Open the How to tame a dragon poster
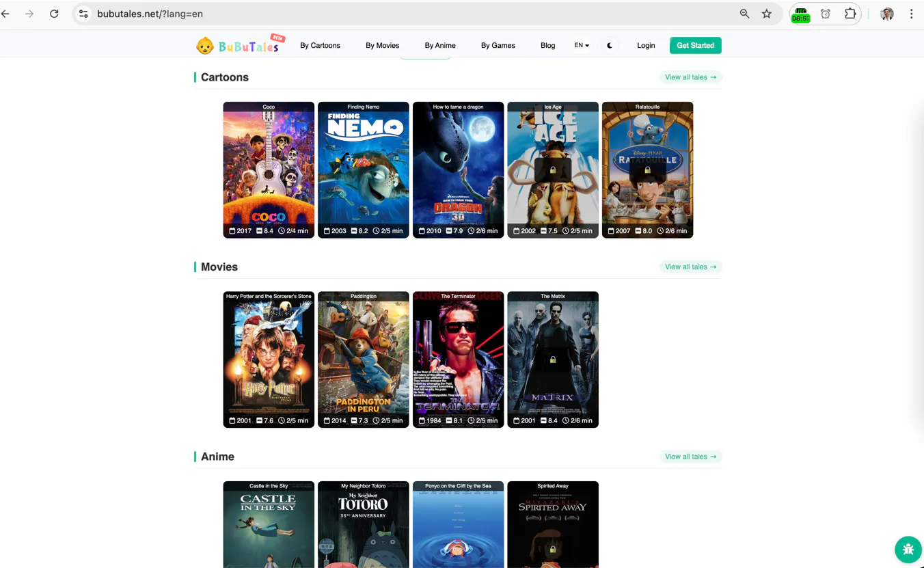This screenshot has height=568, width=924. click(x=458, y=170)
